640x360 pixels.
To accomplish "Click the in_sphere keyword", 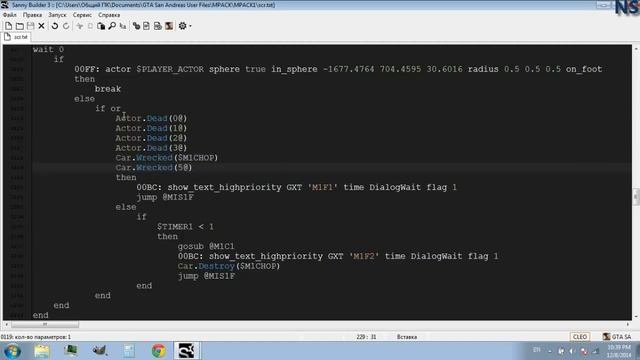I will coord(294,69).
